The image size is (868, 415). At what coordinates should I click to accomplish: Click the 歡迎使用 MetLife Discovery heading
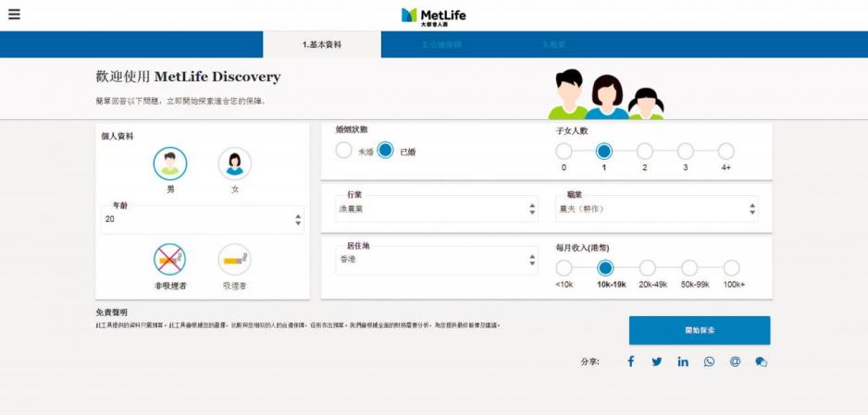188,77
